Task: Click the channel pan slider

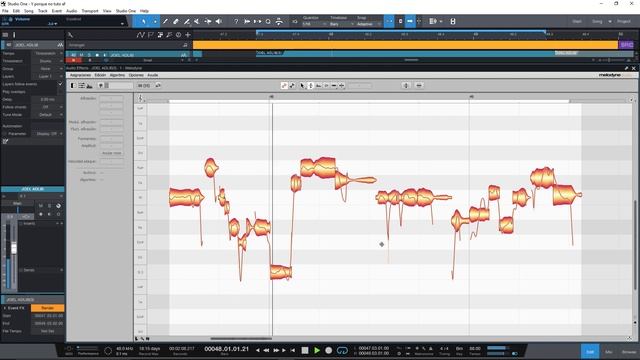Action: click(x=17, y=209)
